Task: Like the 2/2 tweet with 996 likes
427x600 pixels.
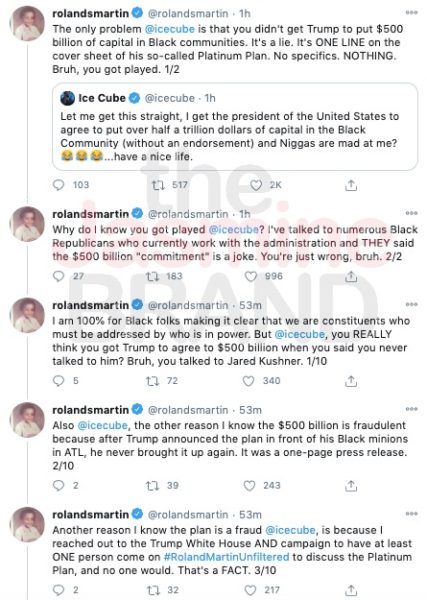Action: [251, 276]
